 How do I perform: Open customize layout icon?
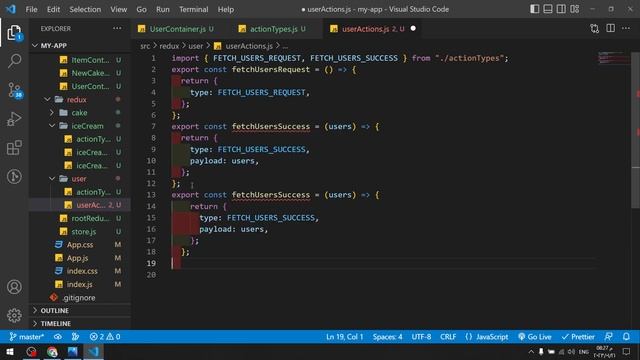575,9
